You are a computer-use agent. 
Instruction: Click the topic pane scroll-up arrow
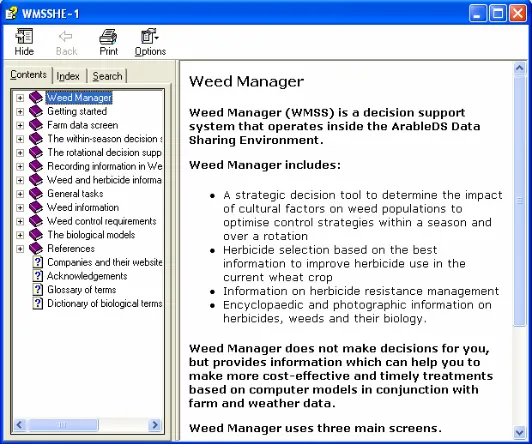[x=519, y=68]
